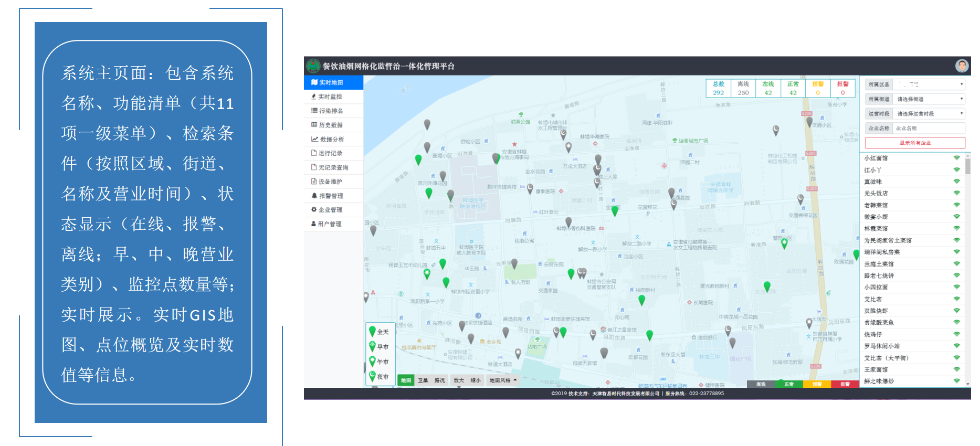Click the 小红面馆 online signal icon
The image size is (980, 446).
point(956,158)
